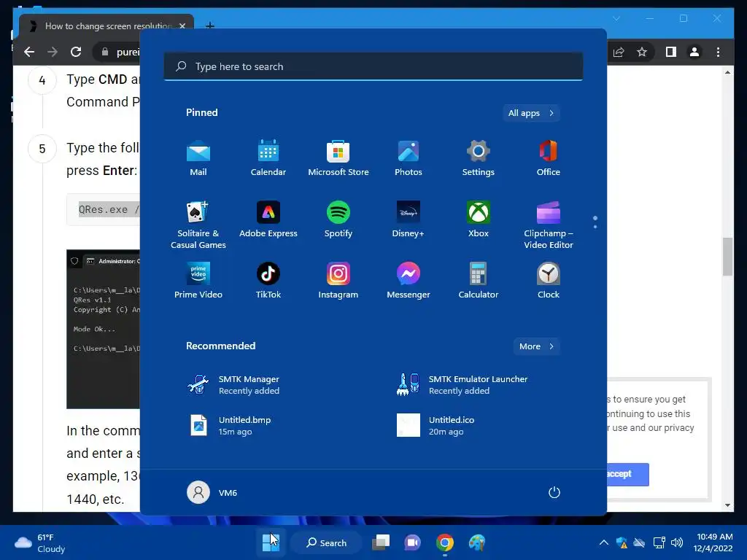Launch Disney+

coord(409,220)
